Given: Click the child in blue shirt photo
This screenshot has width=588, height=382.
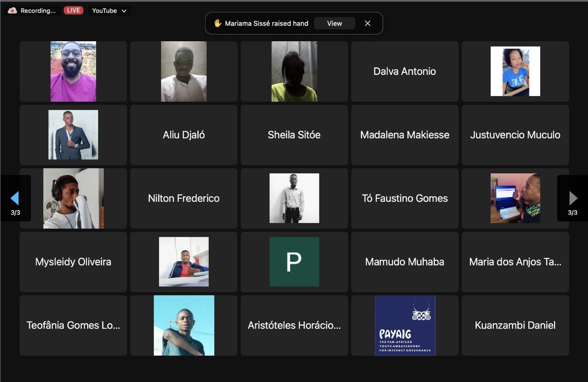Looking at the screenshot, I should pos(515,72).
